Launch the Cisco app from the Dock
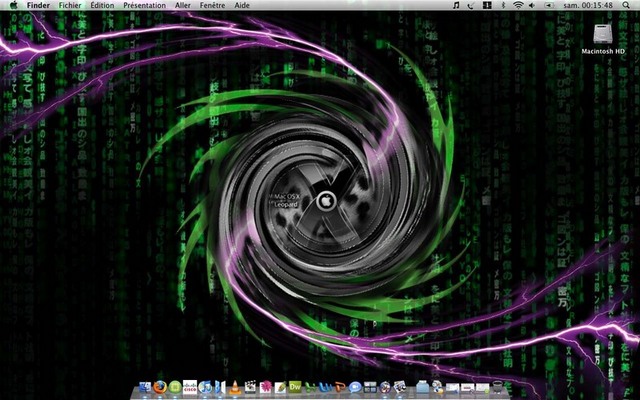The image size is (640, 400). (190, 387)
